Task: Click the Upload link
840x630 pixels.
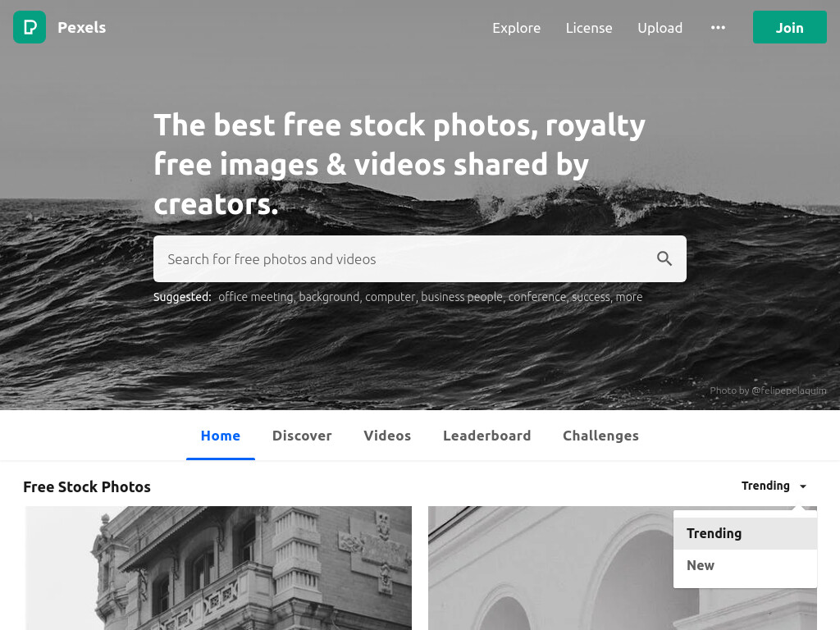Action: click(660, 28)
